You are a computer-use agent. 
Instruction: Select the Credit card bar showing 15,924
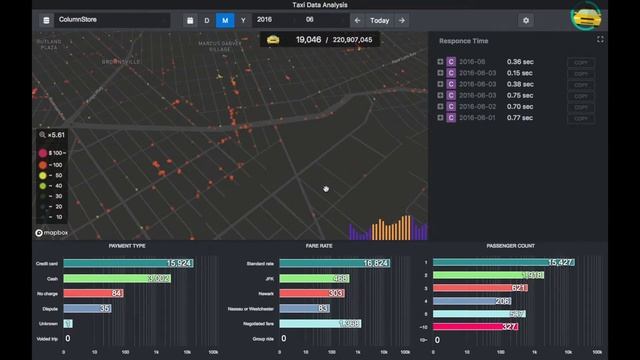pyautogui.click(x=128, y=263)
